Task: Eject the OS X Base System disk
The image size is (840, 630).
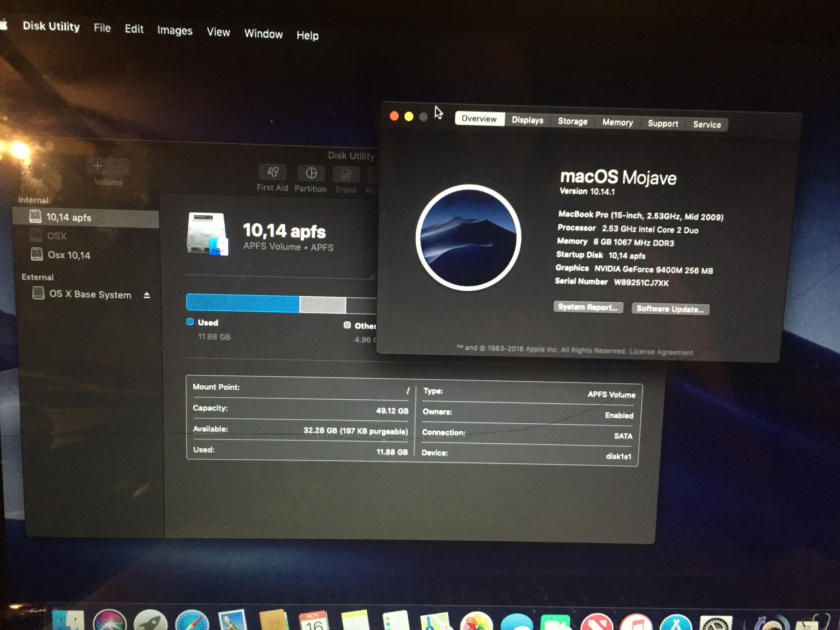Action: click(x=147, y=295)
